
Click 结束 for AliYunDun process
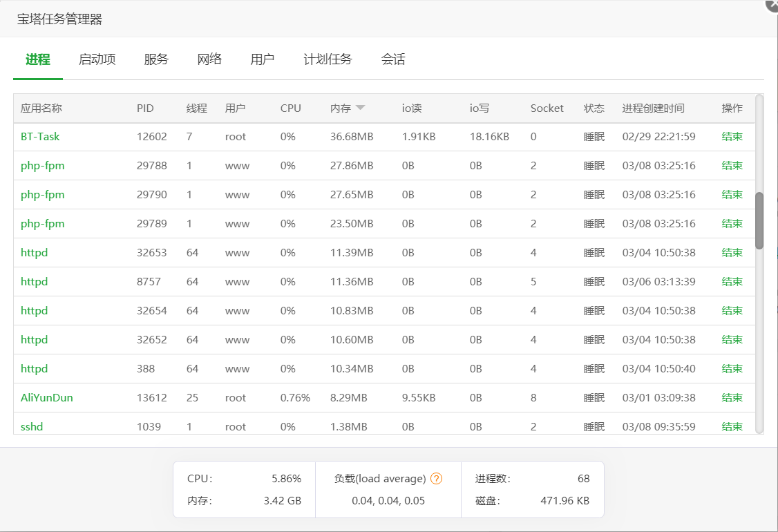[x=732, y=398]
